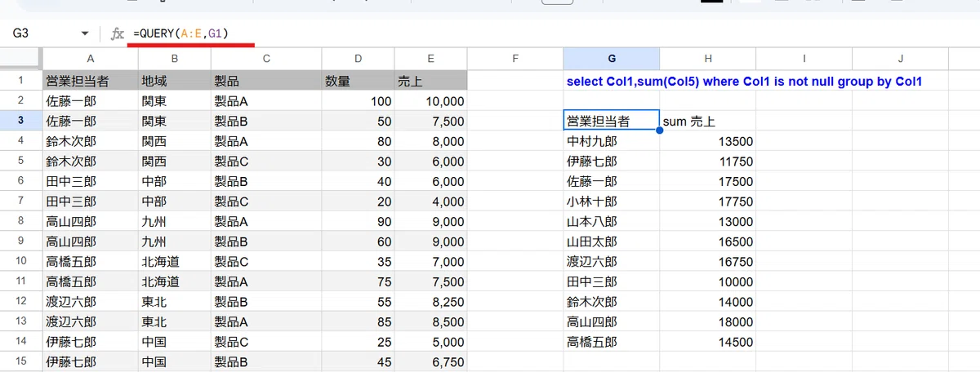
Task: Click cell 小林十郎 in column G
Action: click(x=612, y=201)
